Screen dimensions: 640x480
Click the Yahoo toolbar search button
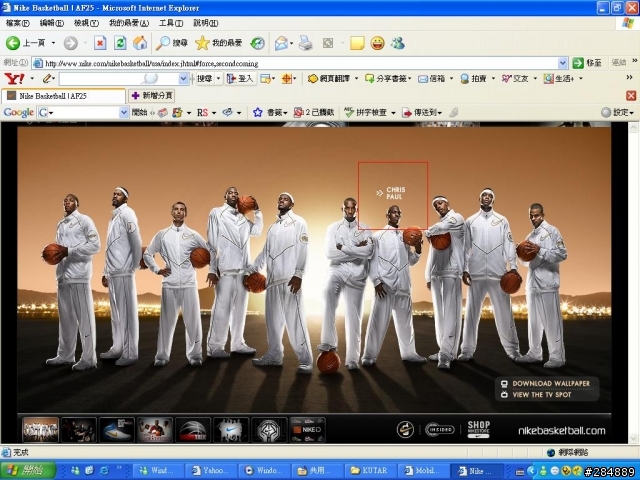coord(204,78)
